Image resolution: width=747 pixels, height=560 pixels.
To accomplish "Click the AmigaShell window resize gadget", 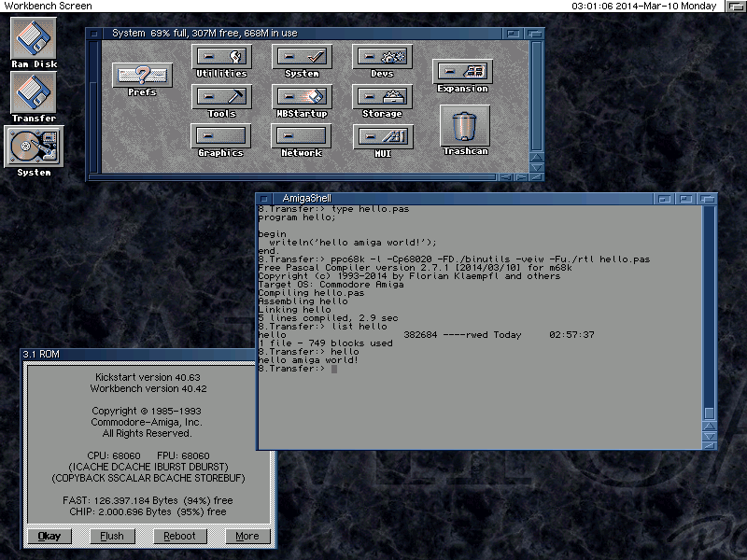I will 710,446.
